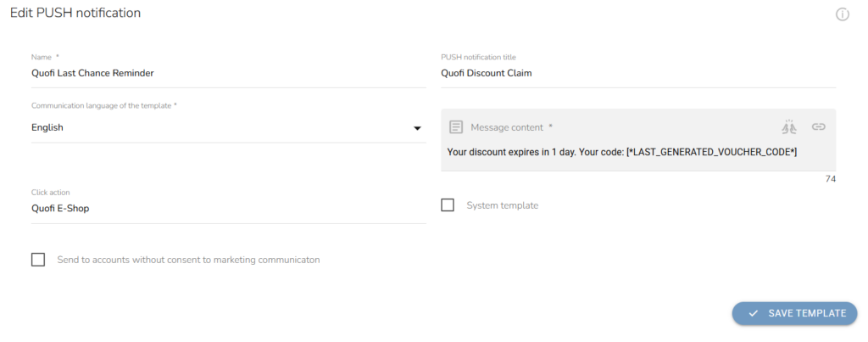Insert a link using the chain icon
The height and width of the screenshot is (342, 868).
click(819, 127)
